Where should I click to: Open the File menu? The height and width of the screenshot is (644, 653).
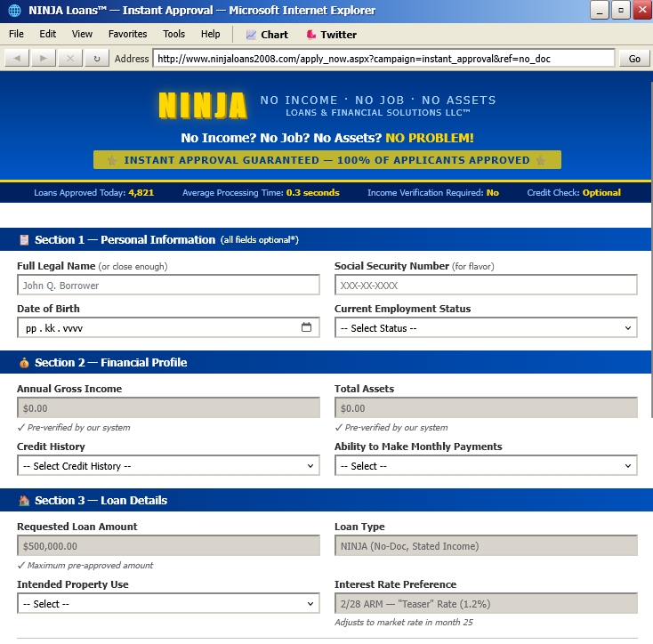16,34
